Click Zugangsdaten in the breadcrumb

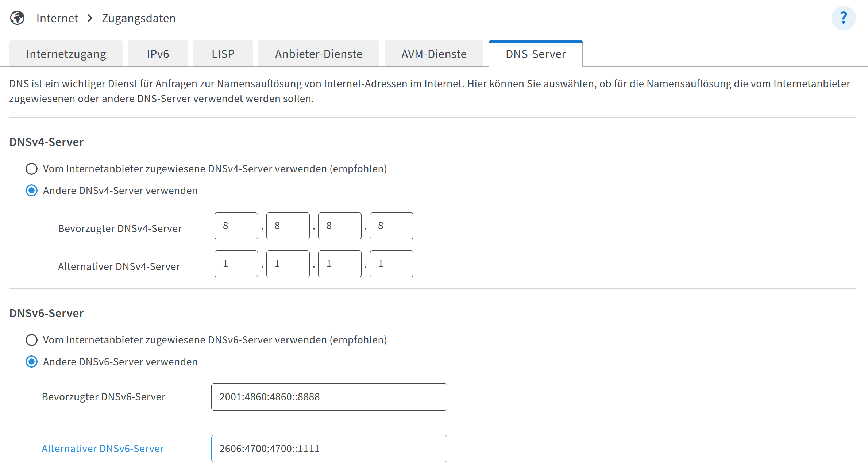coord(139,18)
